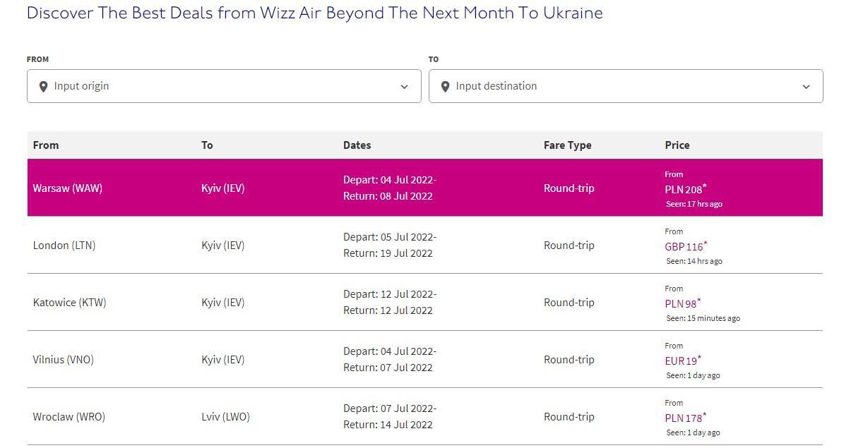This screenshot has width=868, height=448.
Task: Click the From column header
Action: [x=46, y=145]
